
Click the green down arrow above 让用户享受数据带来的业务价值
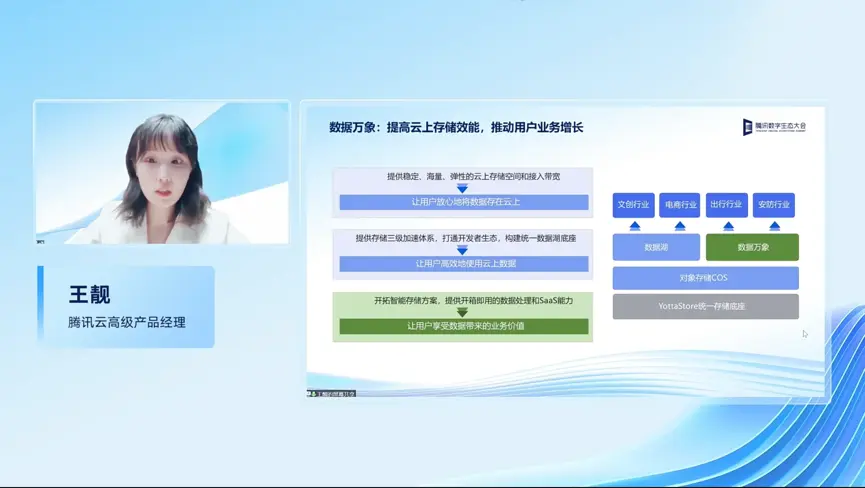462,313
